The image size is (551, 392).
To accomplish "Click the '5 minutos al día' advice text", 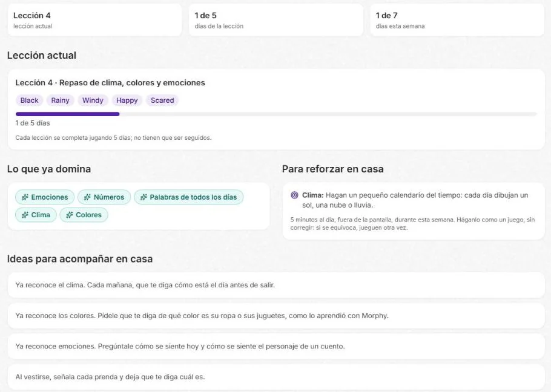I will coord(412,224).
